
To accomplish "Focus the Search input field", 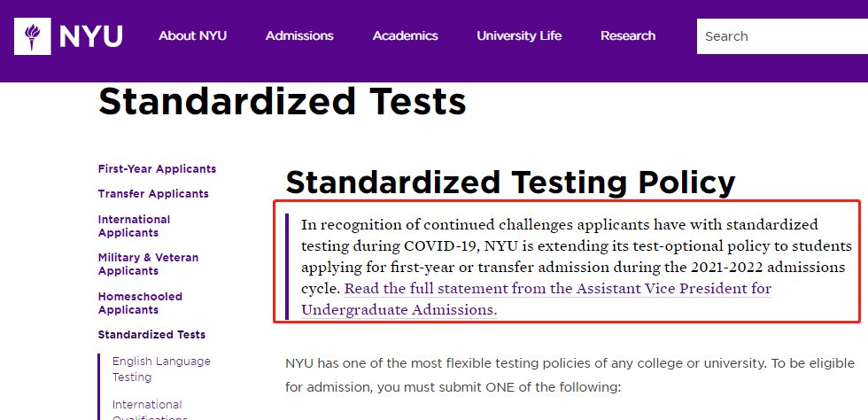I will point(782,36).
